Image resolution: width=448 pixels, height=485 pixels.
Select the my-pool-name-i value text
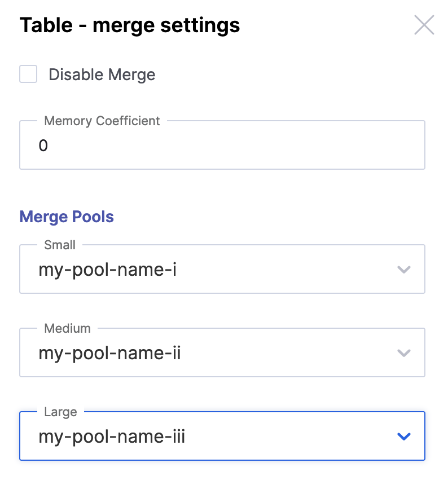(x=107, y=270)
